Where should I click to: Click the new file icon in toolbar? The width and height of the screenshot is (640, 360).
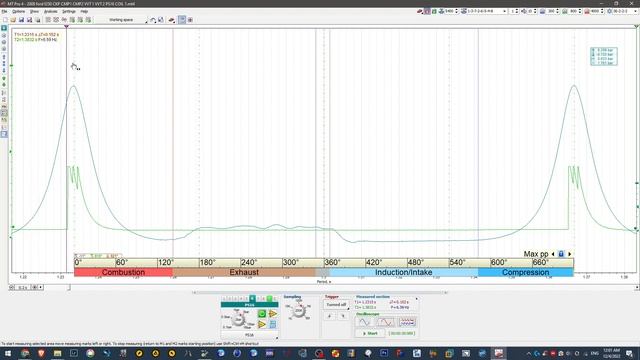tap(5, 20)
